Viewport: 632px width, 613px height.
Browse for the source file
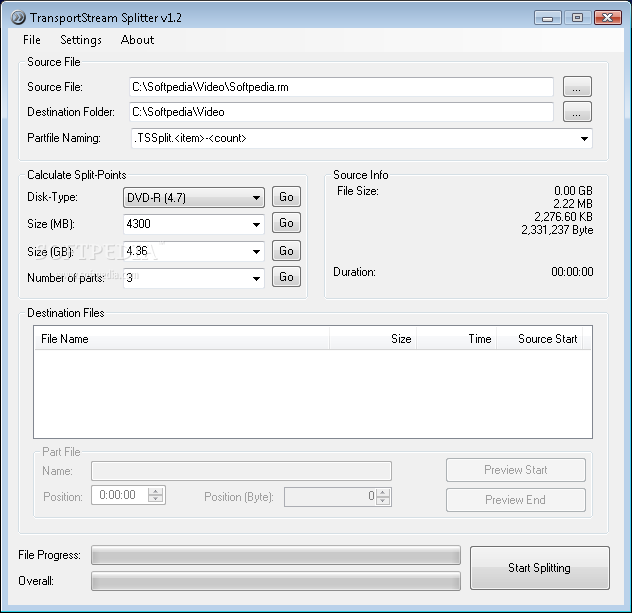point(577,87)
